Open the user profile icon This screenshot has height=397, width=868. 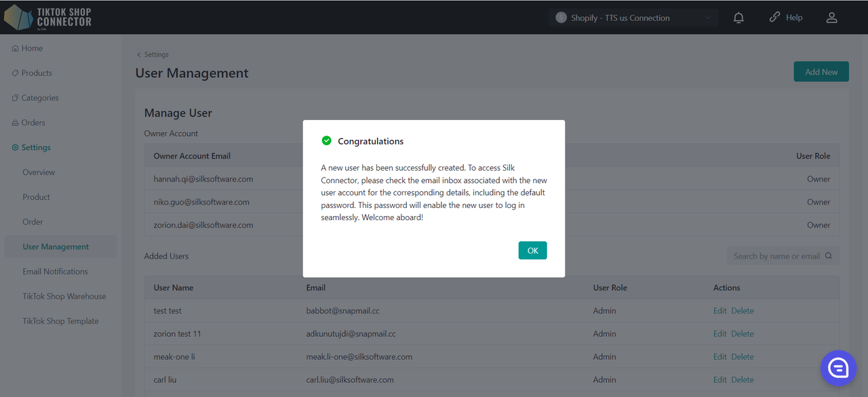(x=831, y=18)
